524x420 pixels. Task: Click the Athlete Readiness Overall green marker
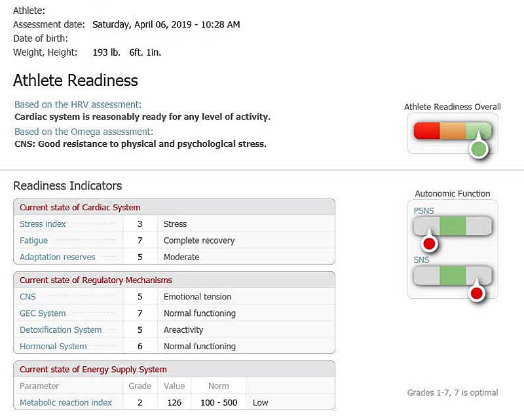click(x=479, y=149)
